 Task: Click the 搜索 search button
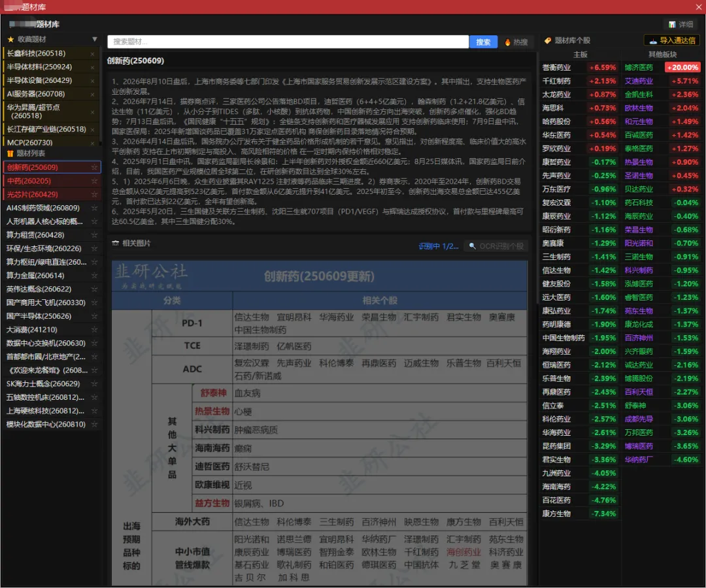pos(483,42)
